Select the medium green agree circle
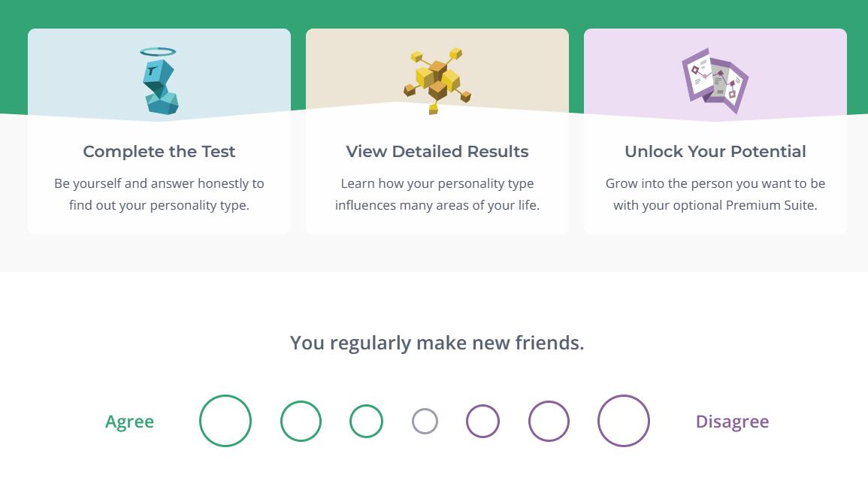The height and width of the screenshot is (496, 868). pyautogui.click(x=301, y=421)
